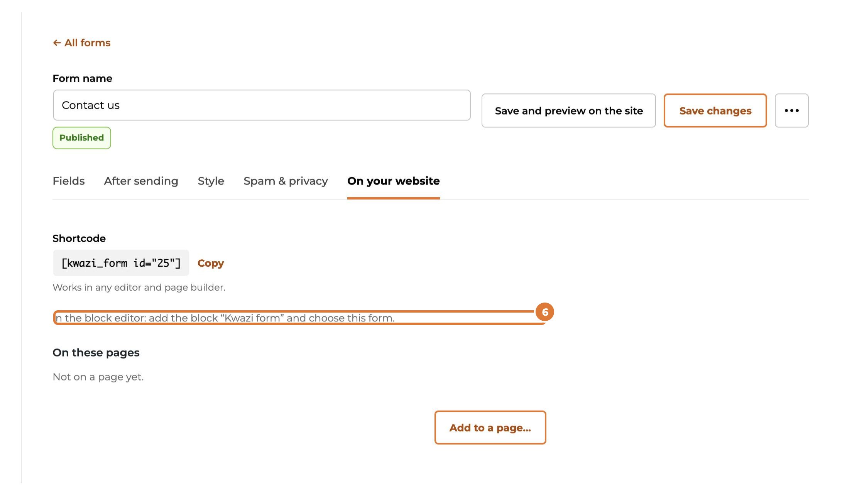
Task: Go back via All forms link
Action: (x=82, y=43)
